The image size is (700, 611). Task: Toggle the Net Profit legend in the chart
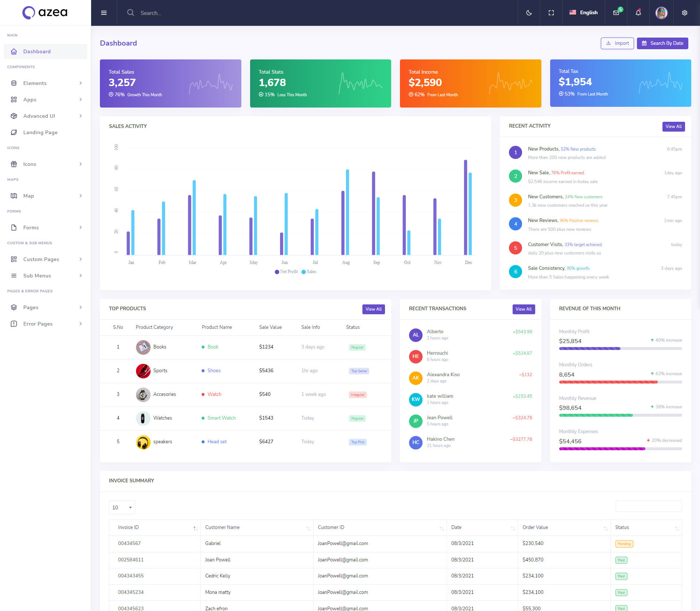pyautogui.click(x=286, y=272)
